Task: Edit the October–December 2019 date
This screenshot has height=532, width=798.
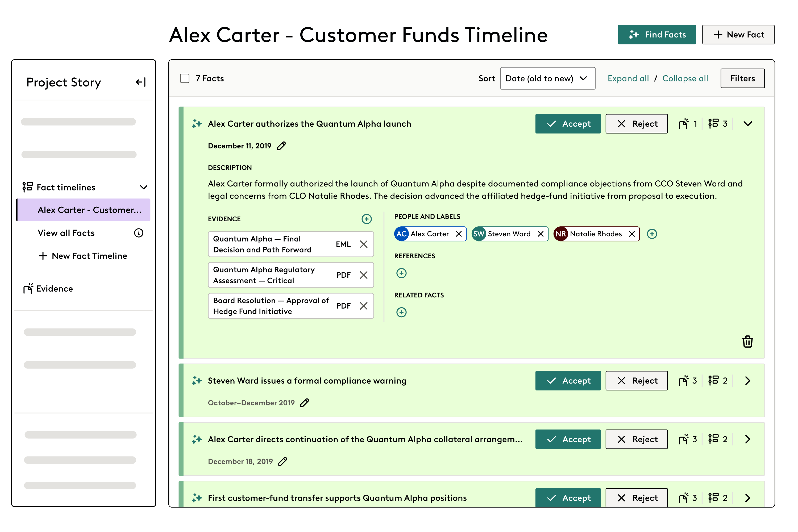Action: (x=304, y=403)
